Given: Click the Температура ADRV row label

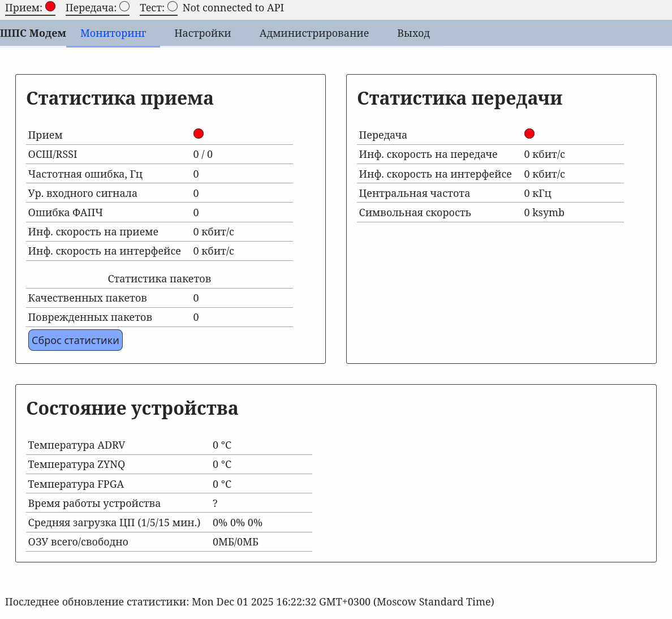Looking at the screenshot, I should [x=76, y=445].
